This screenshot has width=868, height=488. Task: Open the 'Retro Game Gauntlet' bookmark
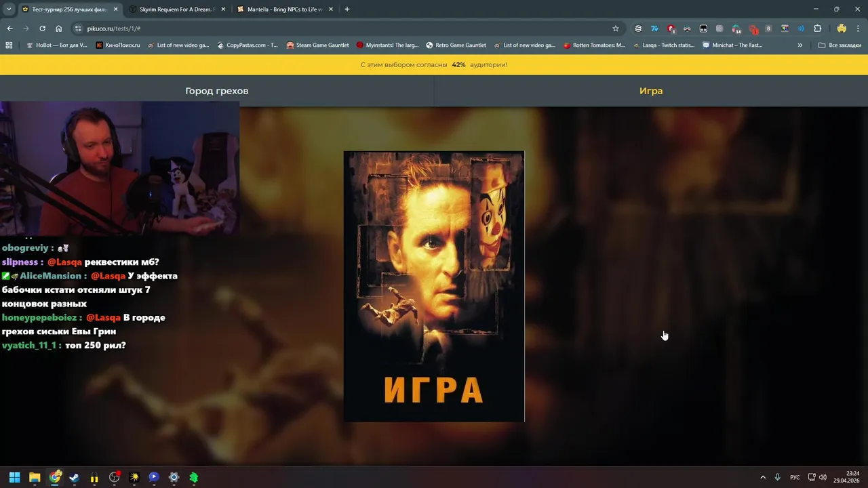[x=456, y=45]
